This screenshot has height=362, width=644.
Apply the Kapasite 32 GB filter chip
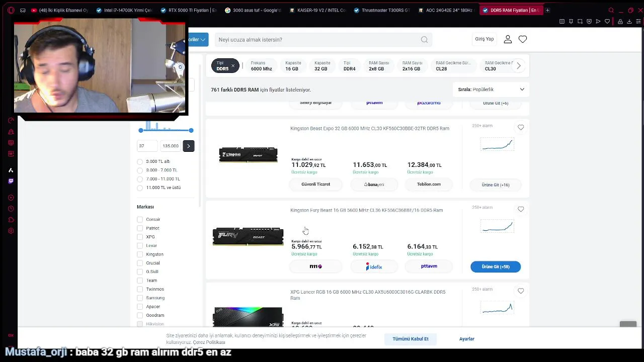322,66
